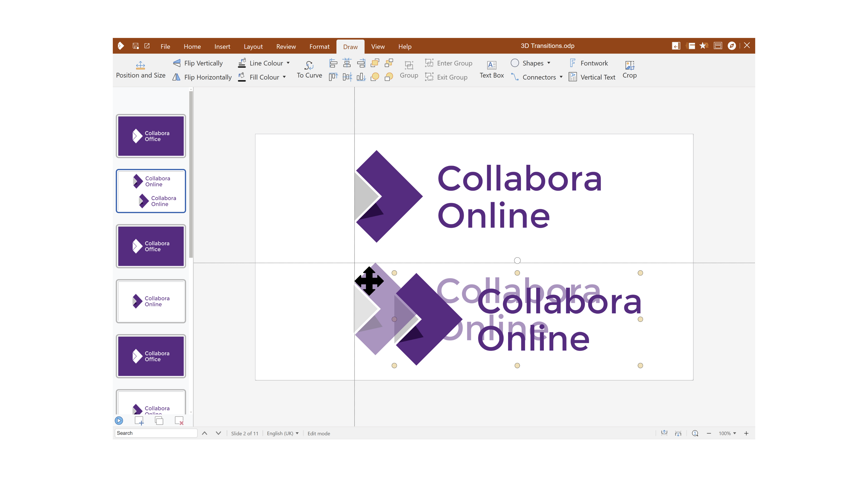
Task: Open the Insert tab
Action: coord(222,47)
